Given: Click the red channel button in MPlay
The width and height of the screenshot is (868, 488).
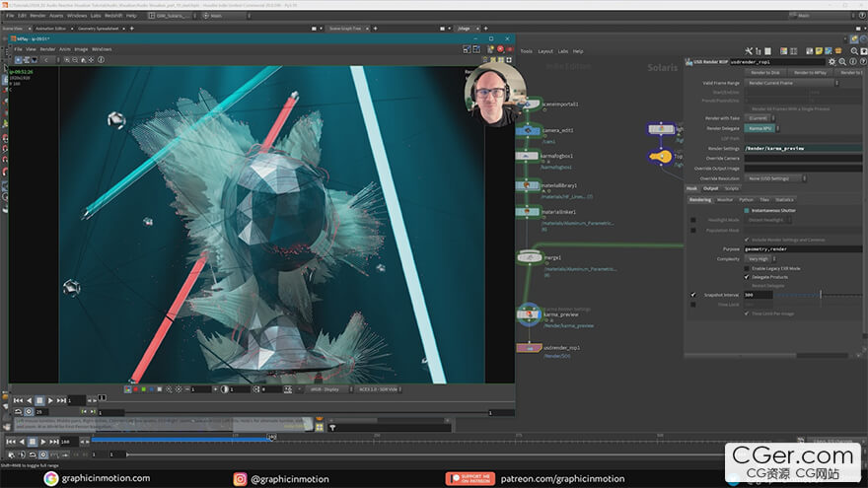Looking at the screenshot, I should pyautogui.click(x=136, y=389).
